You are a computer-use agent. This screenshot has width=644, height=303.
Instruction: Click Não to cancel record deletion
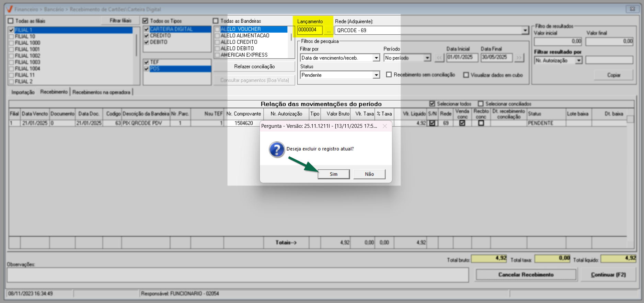coord(369,174)
